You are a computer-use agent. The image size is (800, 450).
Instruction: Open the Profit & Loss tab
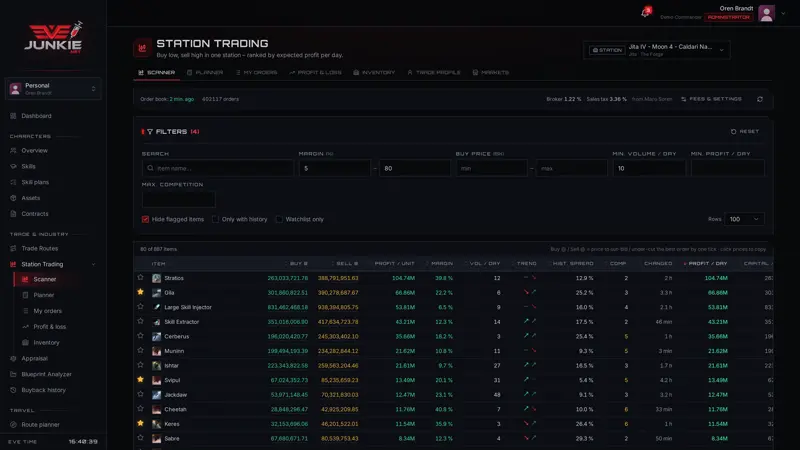point(315,72)
